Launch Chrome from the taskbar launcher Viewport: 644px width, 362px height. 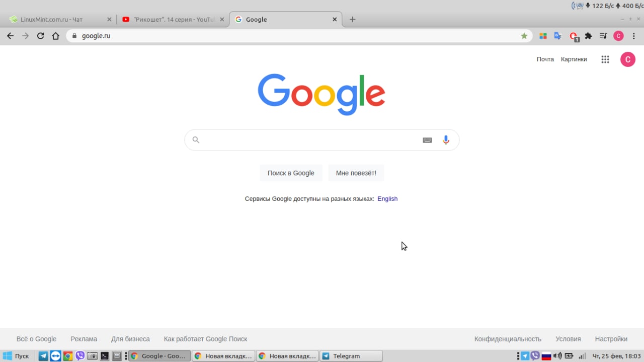(x=67, y=356)
